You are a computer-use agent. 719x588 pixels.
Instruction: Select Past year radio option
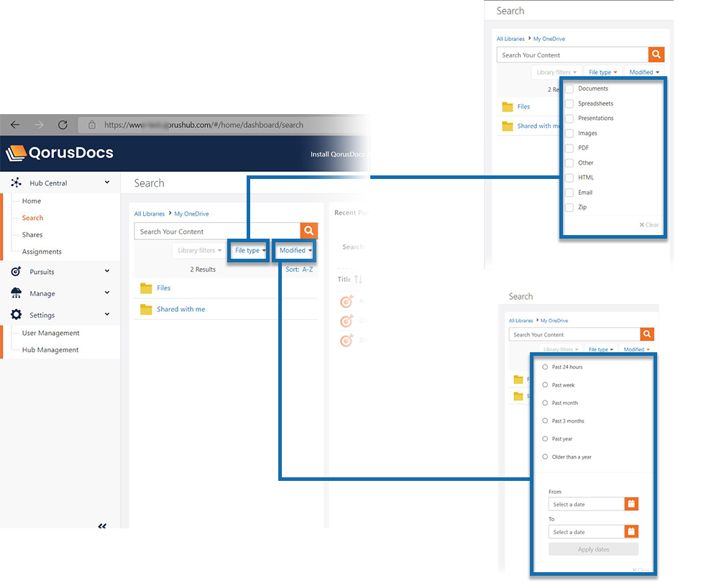545,438
